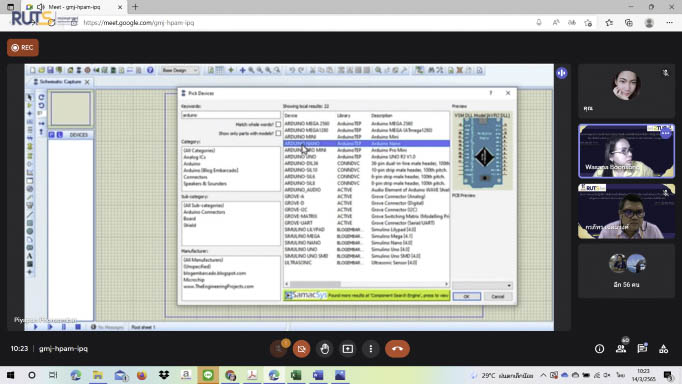Select Microchip manufacturer
Viewport: 682px width, 384px height.
point(194,280)
